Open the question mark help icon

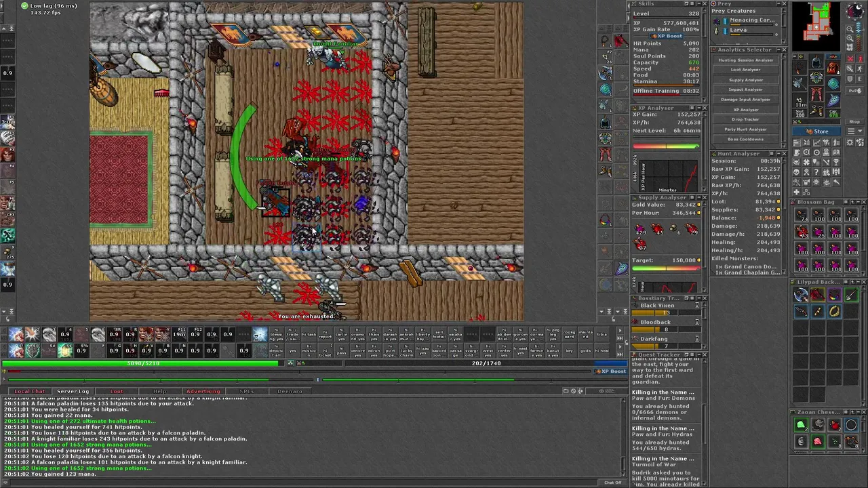pos(816,171)
